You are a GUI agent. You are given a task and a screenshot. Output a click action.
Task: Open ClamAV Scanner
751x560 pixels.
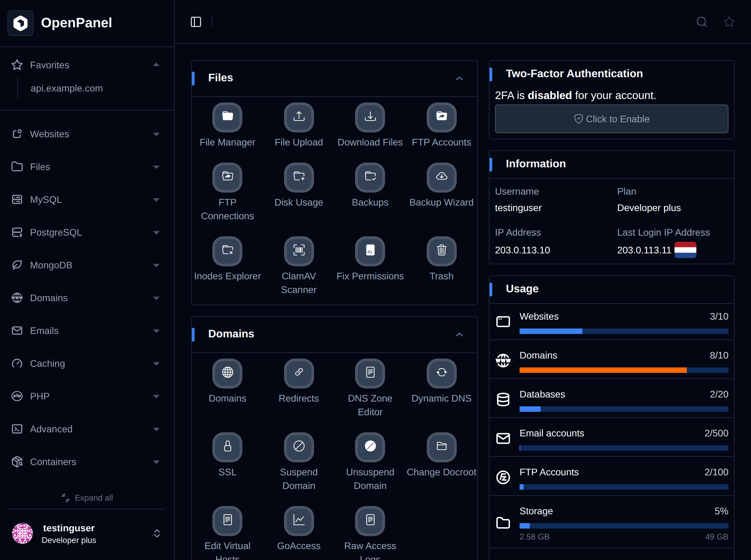click(299, 251)
